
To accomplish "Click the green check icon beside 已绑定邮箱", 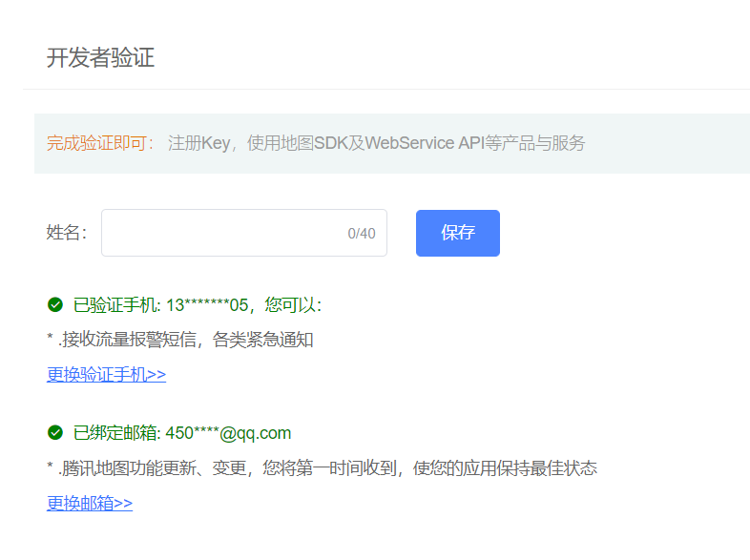I will [x=55, y=433].
